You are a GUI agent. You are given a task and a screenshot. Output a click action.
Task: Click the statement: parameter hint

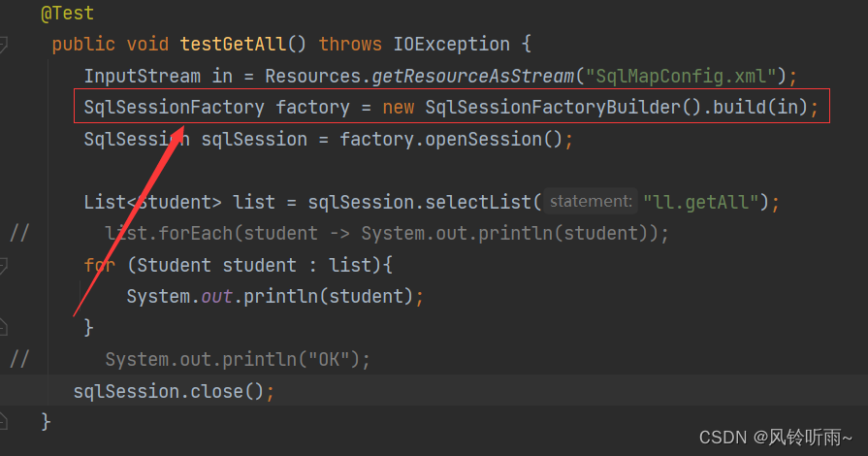[x=590, y=202]
